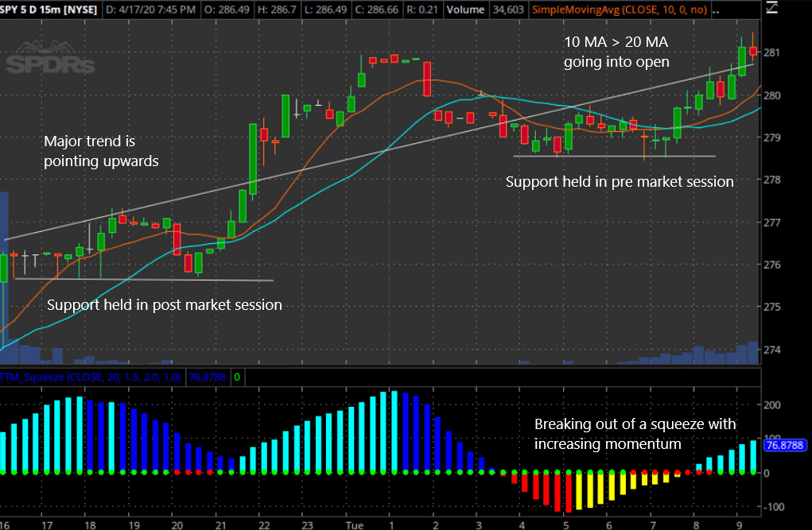This screenshot has width=812, height=530.
Task: Click the 5 label on the time axis
Action: pos(566,524)
